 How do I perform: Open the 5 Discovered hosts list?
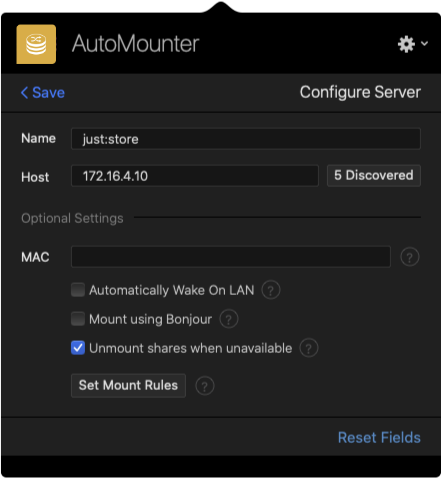point(374,175)
